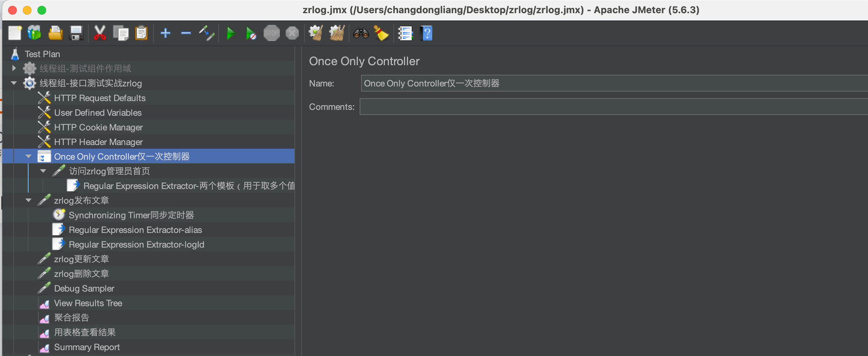
Task: Click Start no pauses icon
Action: [x=251, y=33]
